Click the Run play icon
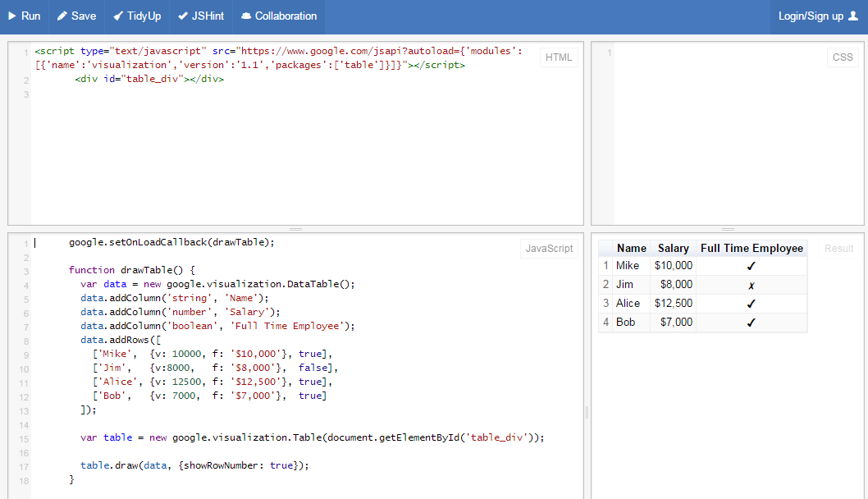The image size is (868, 499). (12, 16)
